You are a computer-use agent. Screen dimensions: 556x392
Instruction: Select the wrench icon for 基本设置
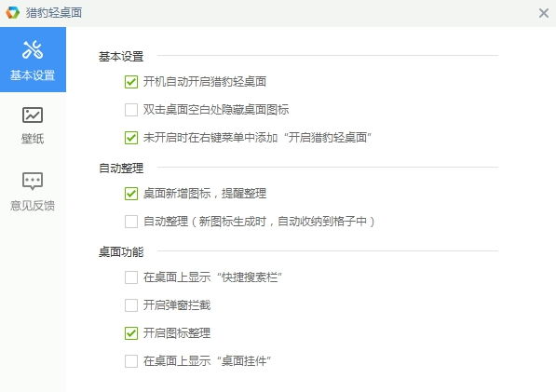(x=33, y=49)
